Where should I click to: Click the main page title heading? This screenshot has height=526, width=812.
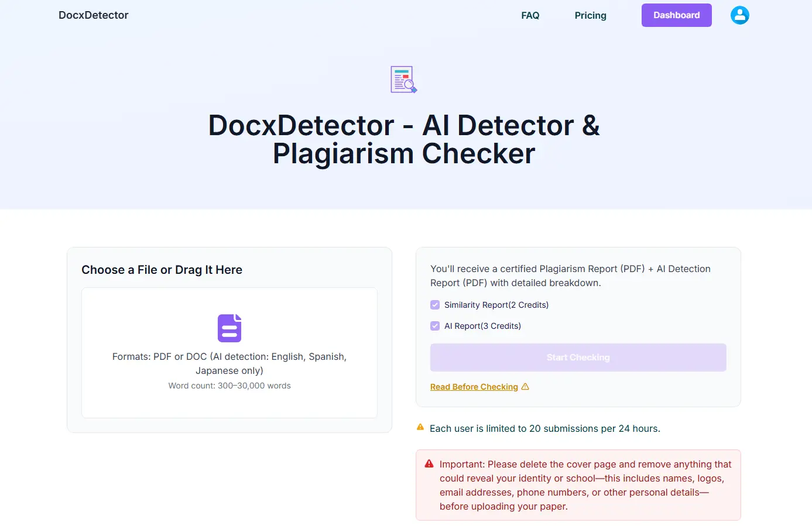404,139
